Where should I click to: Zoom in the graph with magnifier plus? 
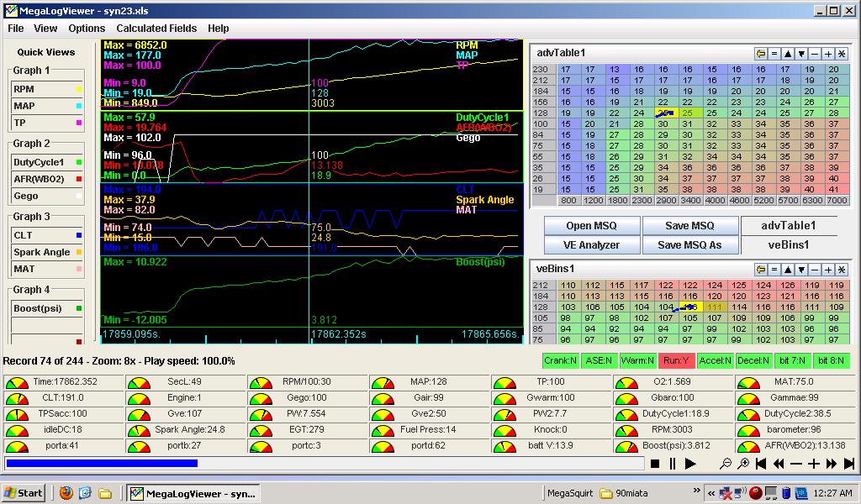(743, 464)
